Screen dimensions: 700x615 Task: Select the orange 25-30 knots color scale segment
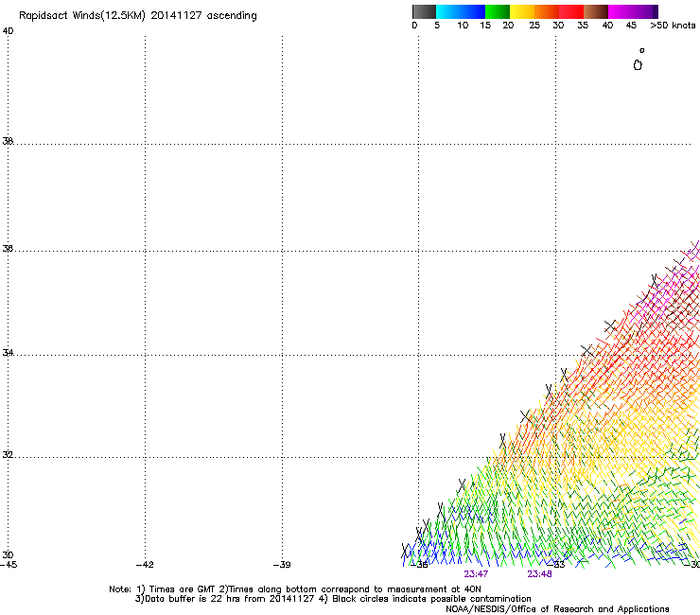tap(547, 11)
